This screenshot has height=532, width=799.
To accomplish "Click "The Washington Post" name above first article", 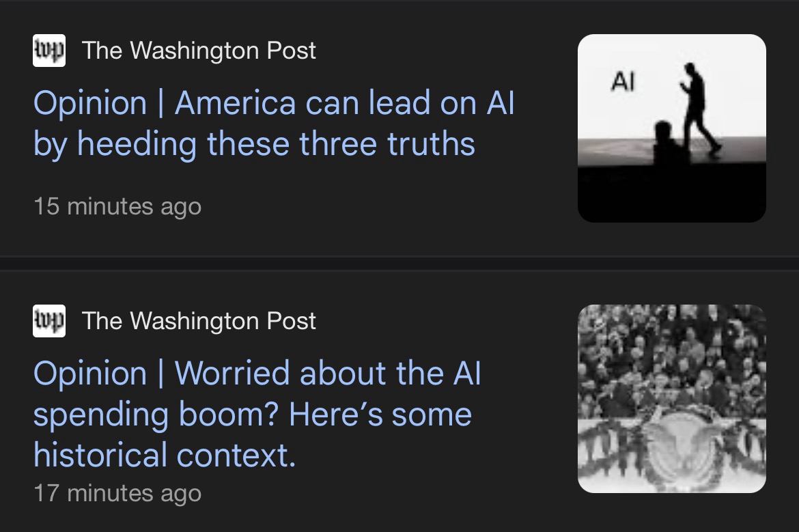I will pyautogui.click(x=199, y=51).
